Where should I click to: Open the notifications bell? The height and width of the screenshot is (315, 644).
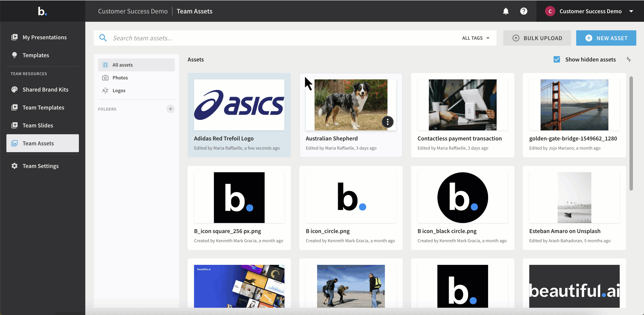(506, 11)
